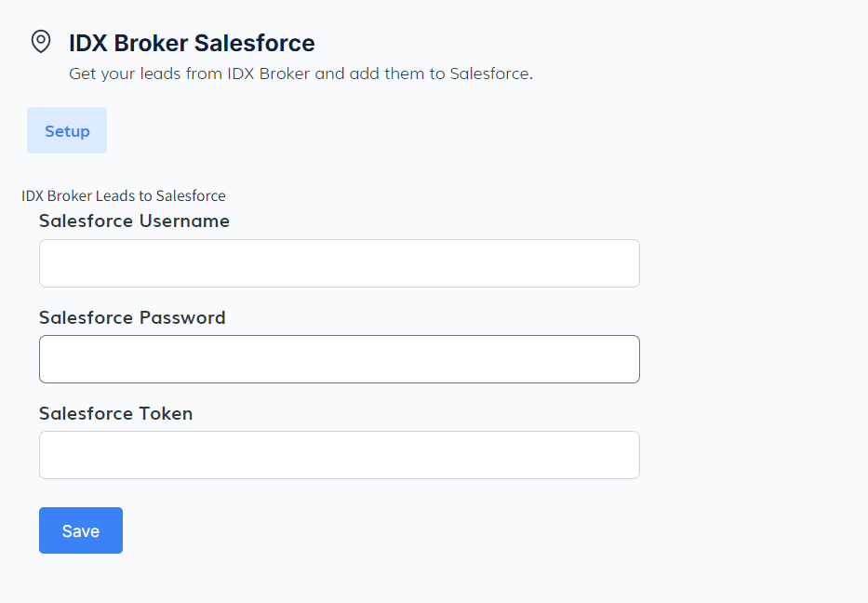Select the Salesforce Token text field
868x603 pixels.
pyautogui.click(x=339, y=455)
